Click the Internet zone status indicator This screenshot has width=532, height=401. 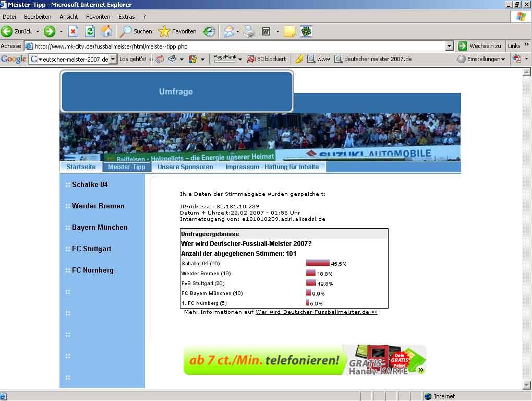click(x=439, y=396)
